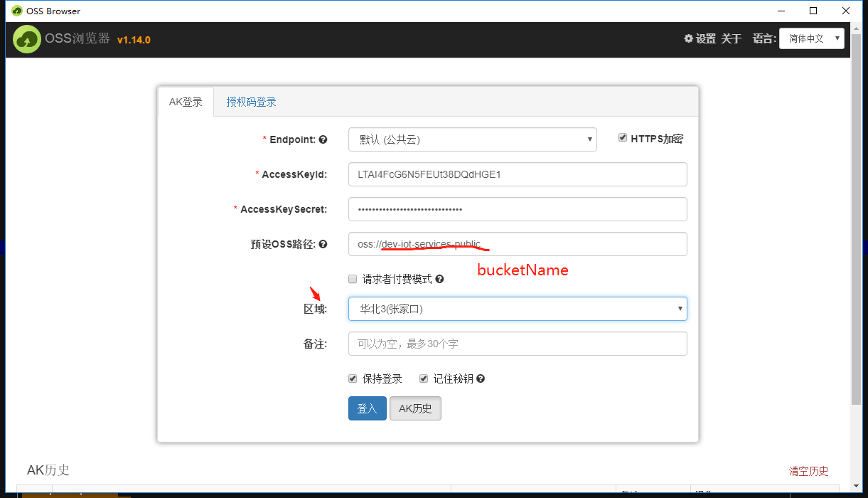Screen dimensions: 868x498
Task: Click the OSS Browser title bar icon
Action: pyautogui.click(x=16, y=11)
